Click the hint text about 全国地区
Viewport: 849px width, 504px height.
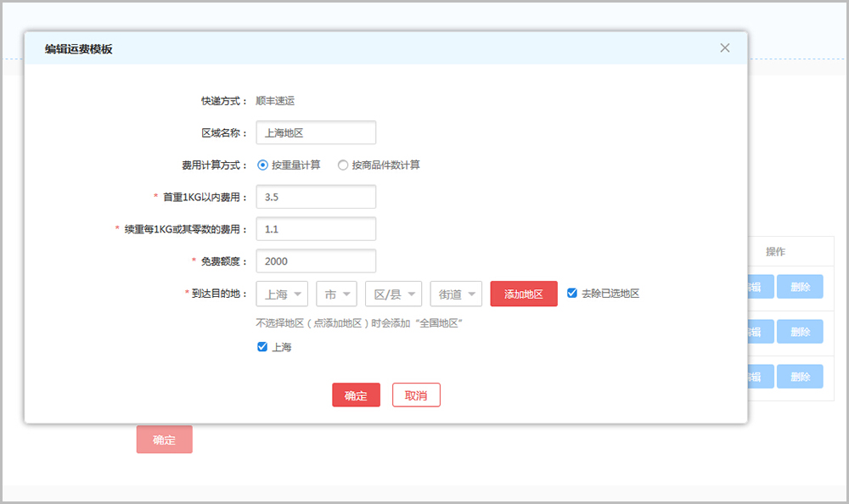pyautogui.click(x=359, y=323)
